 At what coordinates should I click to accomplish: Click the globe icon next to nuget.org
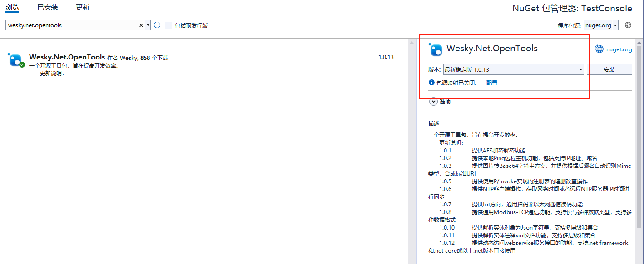pos(599,49)
